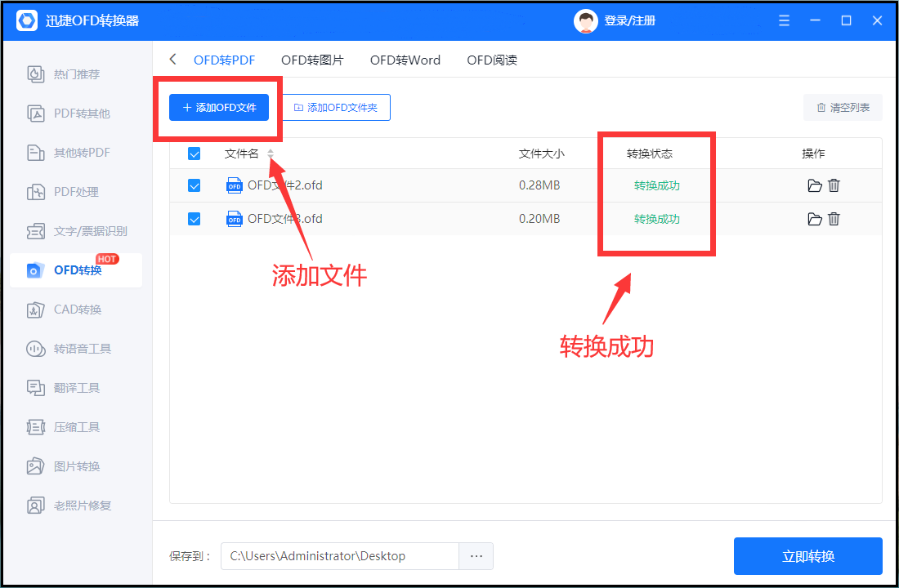Click the 老照片修复 sidebar icon
This screenshot has height=588, width=899.
(35, 506)
